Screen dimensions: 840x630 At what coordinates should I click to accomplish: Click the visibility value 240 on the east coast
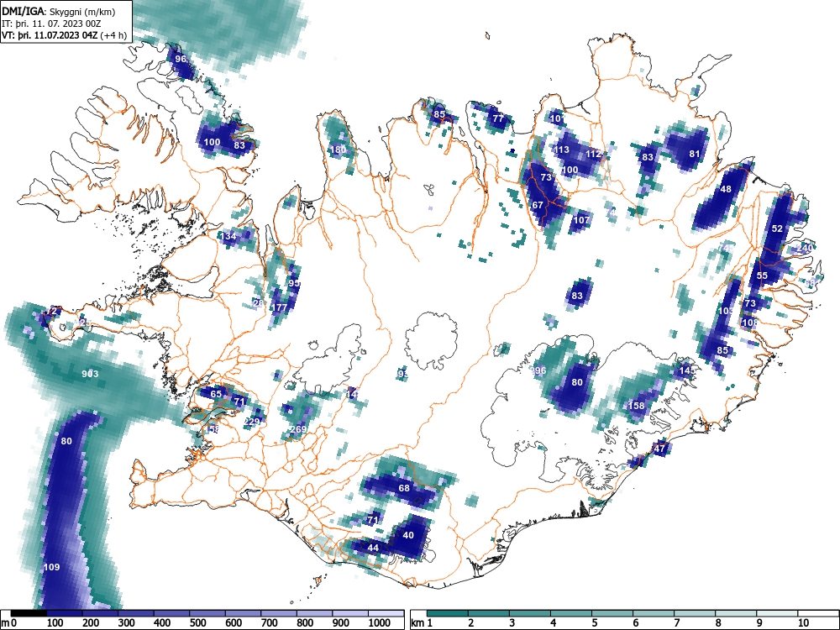click(x=804, y=248)
